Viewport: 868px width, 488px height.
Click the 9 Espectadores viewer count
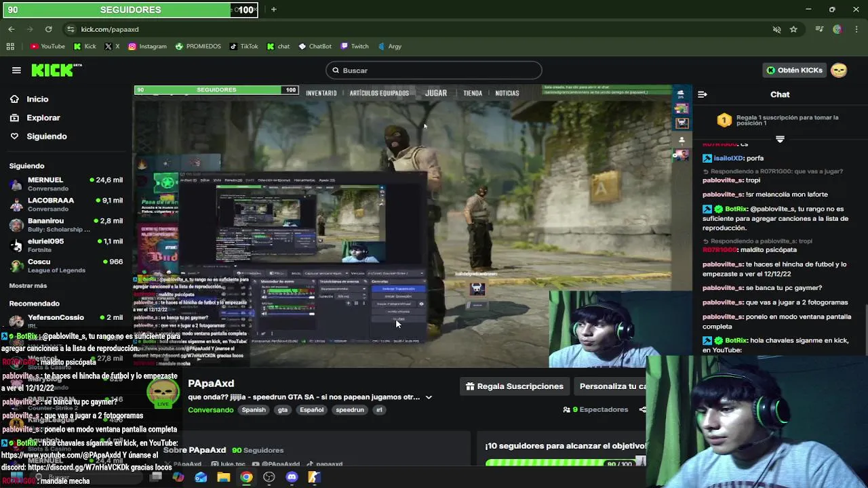[x=595, y=410]
